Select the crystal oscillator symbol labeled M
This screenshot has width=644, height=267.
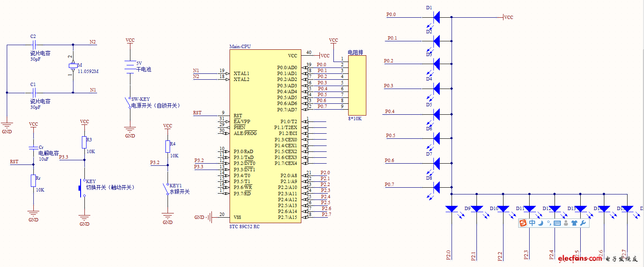(x=73, y=66)
